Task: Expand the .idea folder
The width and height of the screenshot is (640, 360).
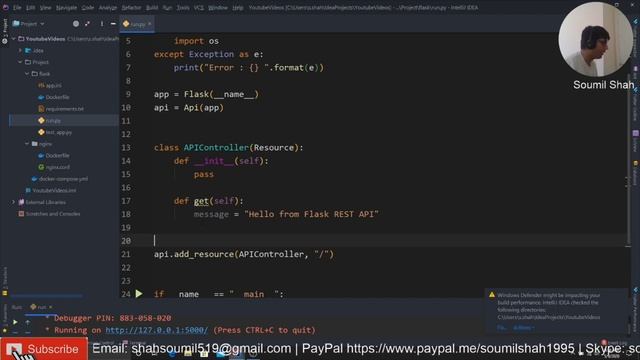Action: coord(20,51)
